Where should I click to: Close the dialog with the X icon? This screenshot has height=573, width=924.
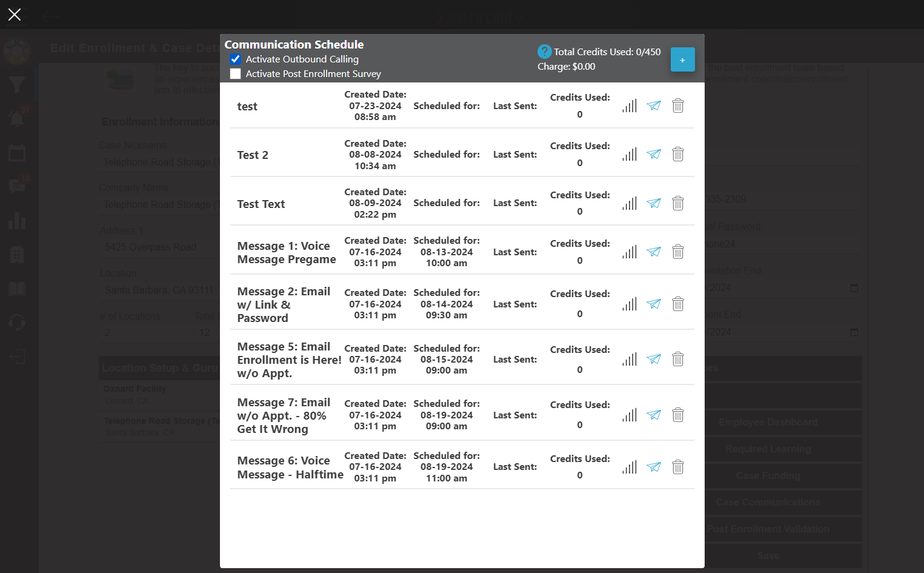pos(15,15)
